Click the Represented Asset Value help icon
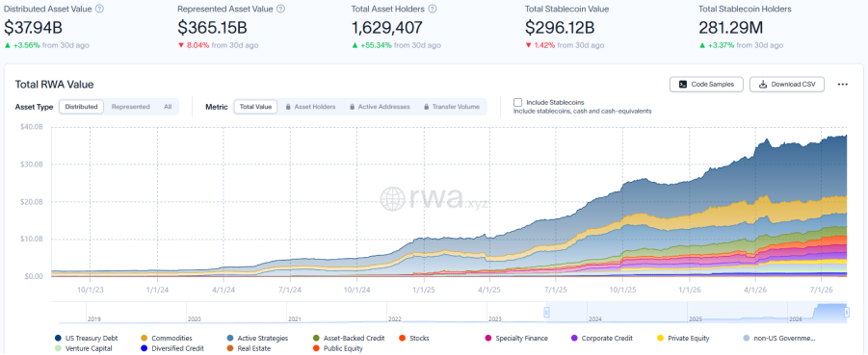 [280, 9]
